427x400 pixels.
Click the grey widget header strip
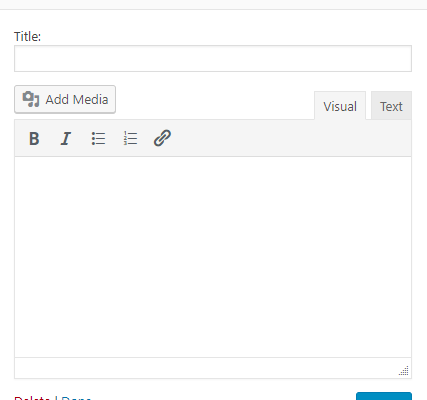coord(213,4)
